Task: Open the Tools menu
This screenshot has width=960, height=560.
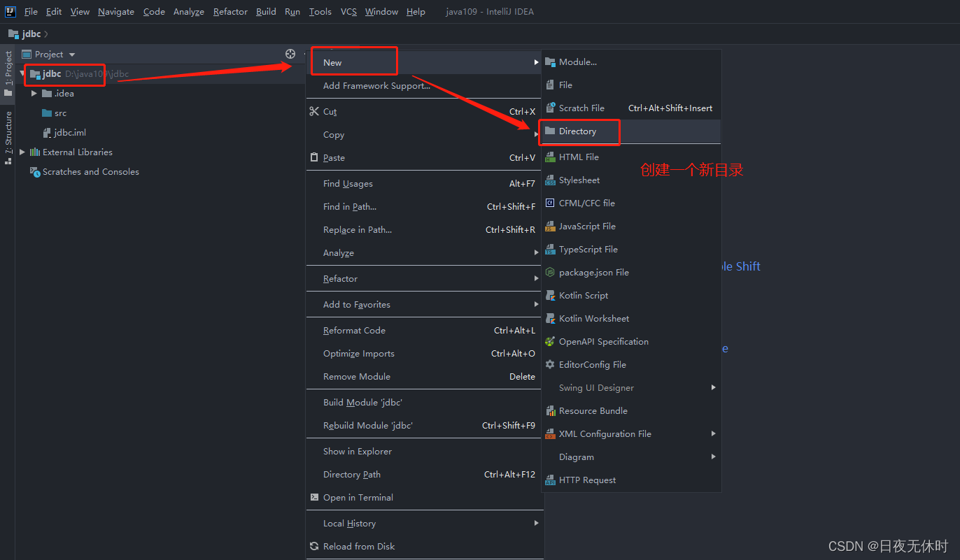Action: point(320,11)
